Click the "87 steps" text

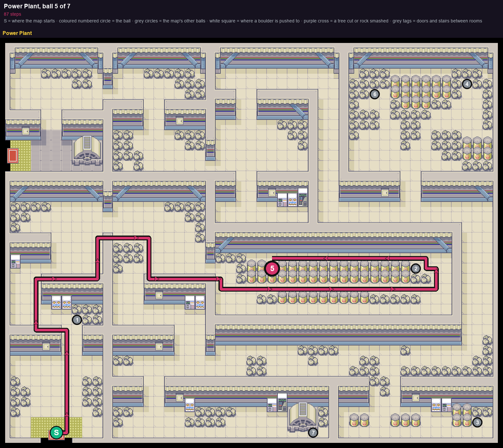coord(13,14)
